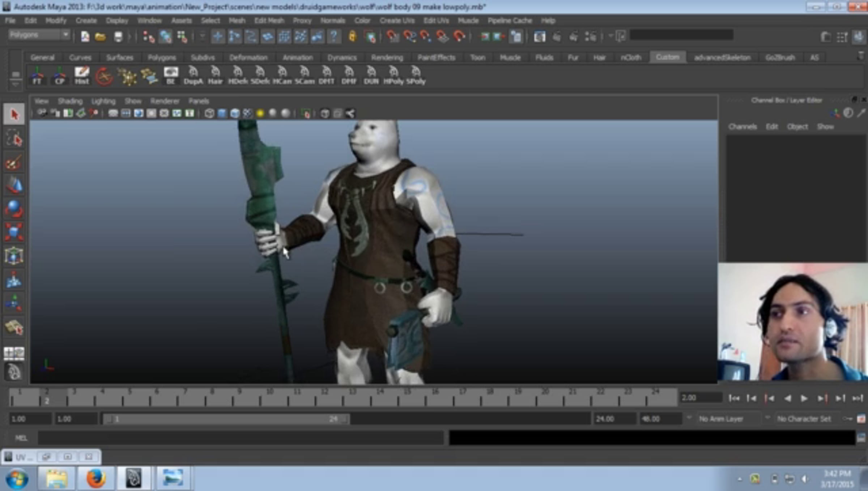Open the Channels menu in Channel Box

pyautogui.click(x=743, y=127)
